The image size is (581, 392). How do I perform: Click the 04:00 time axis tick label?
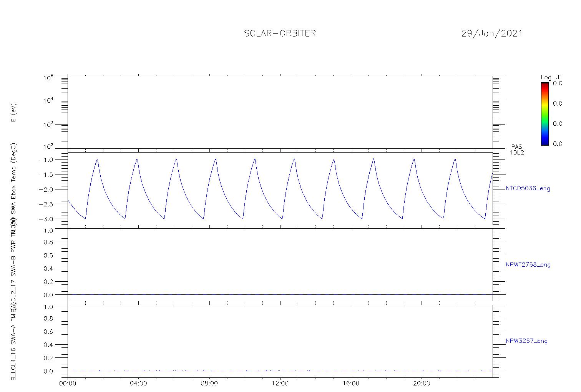[x=138, y=384]
